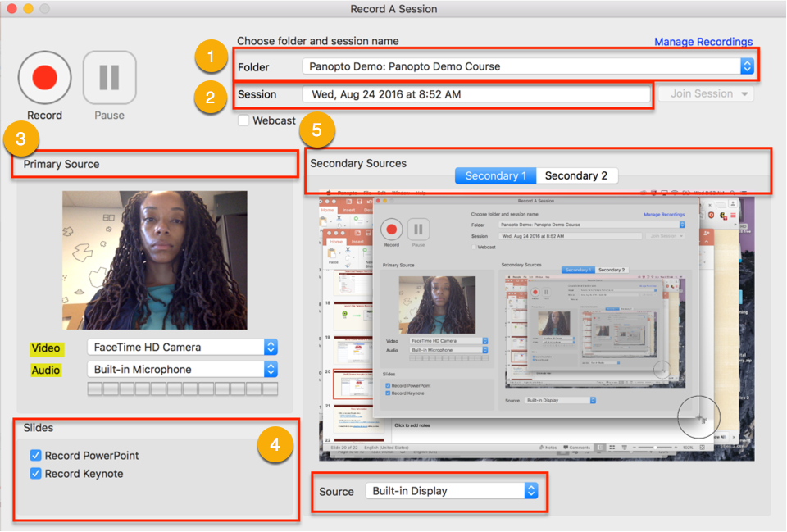Screen dimensions: 787x532
Task: Click the 'Primary Source' heading
Action: 61,164
